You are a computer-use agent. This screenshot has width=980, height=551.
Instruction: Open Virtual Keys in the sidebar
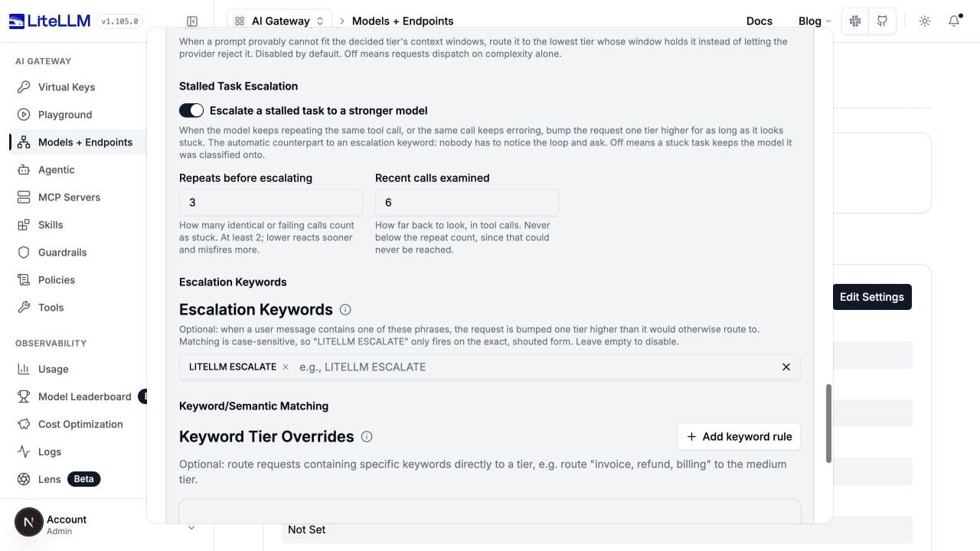coord(67,87)
